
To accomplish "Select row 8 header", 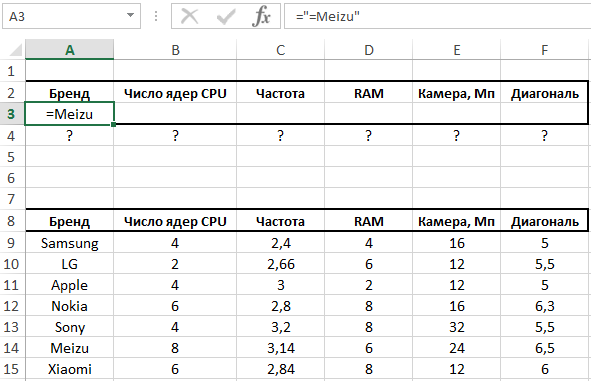I will pos(11,220).
